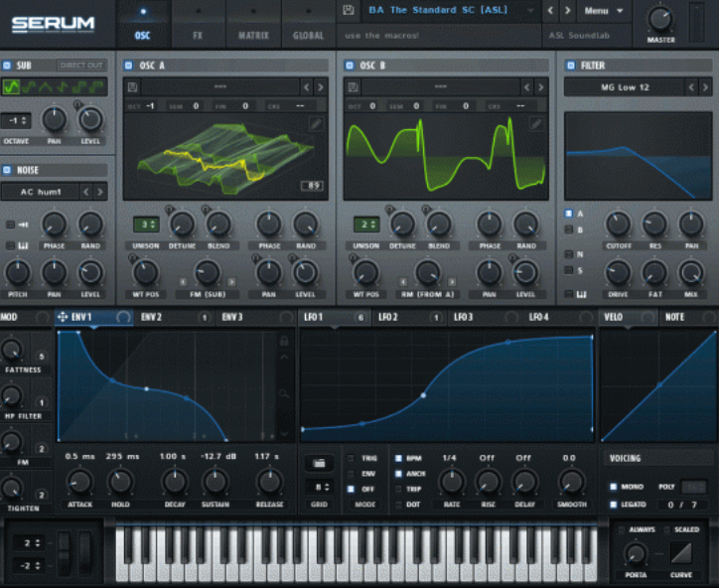This screenshot has width=719, height=588.
Task: Click the envelope lock icon
Action: [x=285, y=342]
